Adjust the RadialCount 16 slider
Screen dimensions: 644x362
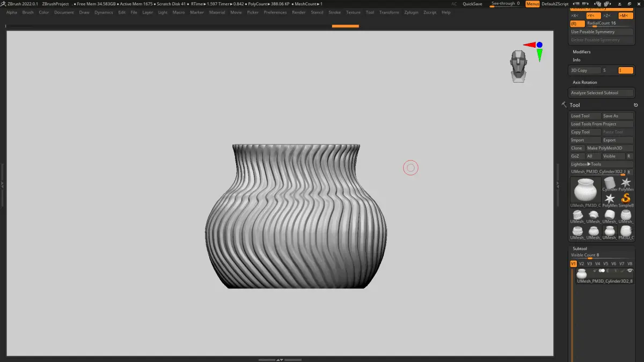(610, 24)
